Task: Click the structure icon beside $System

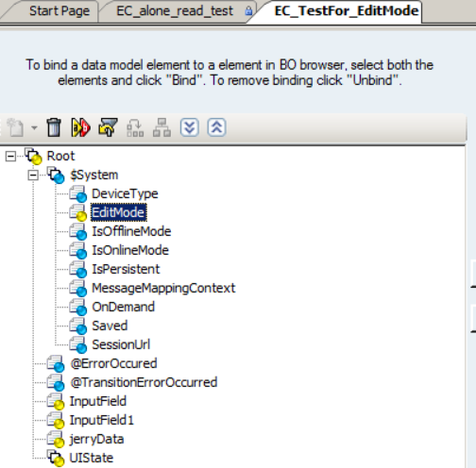Action: 56,175
